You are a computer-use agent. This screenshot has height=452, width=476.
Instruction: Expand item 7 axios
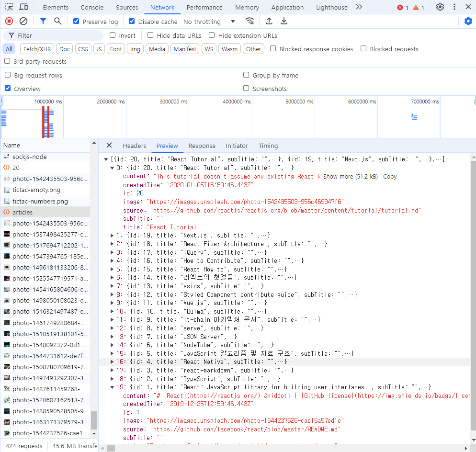(112, 286)
